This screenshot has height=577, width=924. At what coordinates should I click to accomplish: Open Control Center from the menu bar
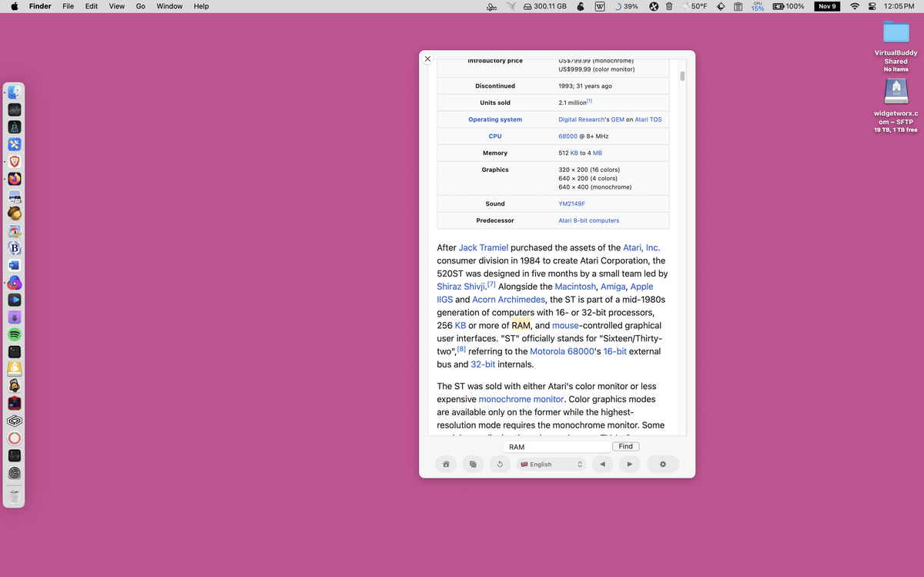(872, 6)
